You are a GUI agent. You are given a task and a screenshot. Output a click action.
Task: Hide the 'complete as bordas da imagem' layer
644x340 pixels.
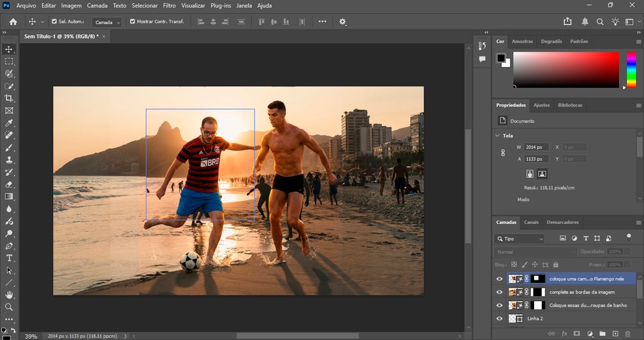pyautogui.click(x=499, y=292)
